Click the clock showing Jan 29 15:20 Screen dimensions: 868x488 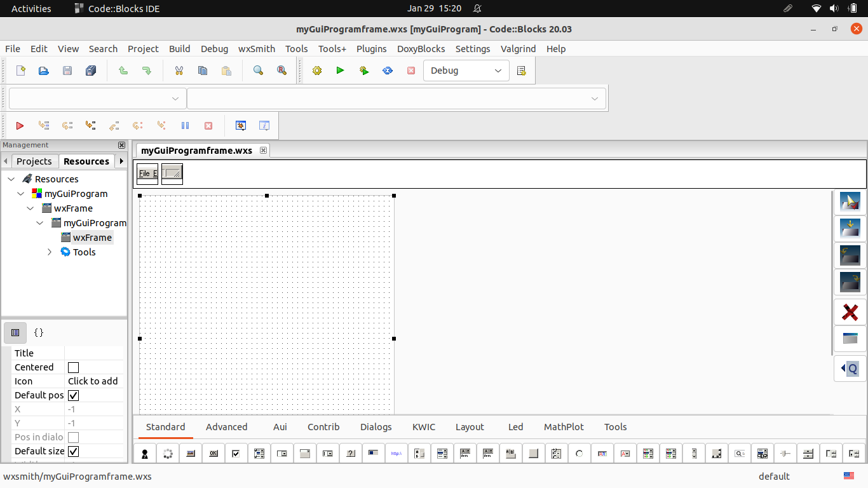click(435, 8)
